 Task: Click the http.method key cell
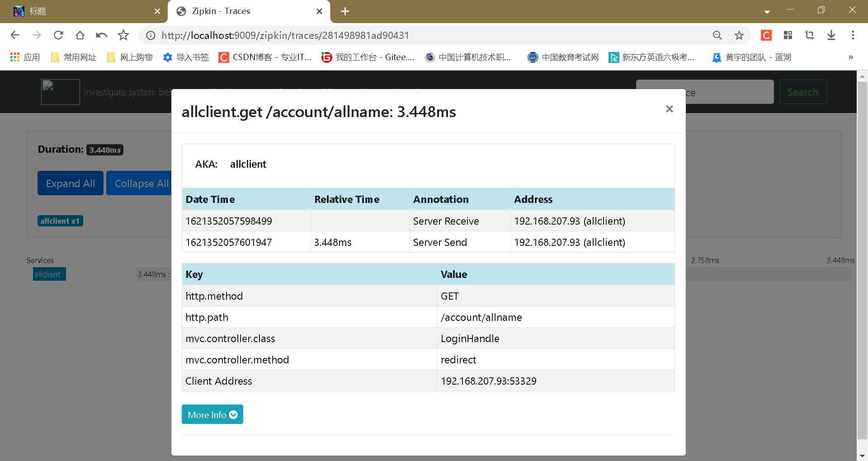click(309, 296)
